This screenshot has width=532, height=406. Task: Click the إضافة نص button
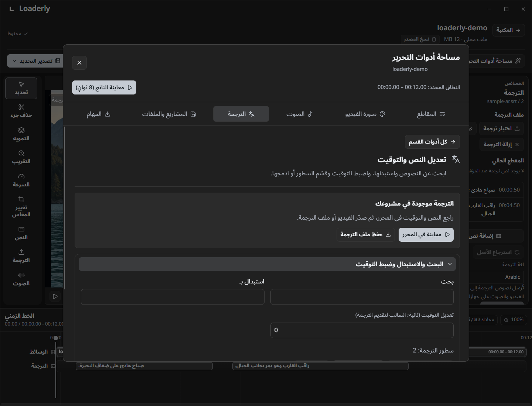[496, 236]
